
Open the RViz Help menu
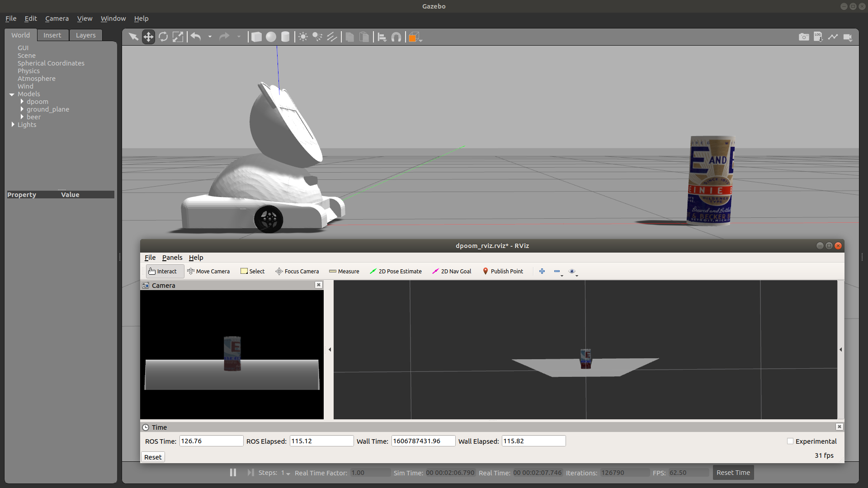click(x=196, y=258)
